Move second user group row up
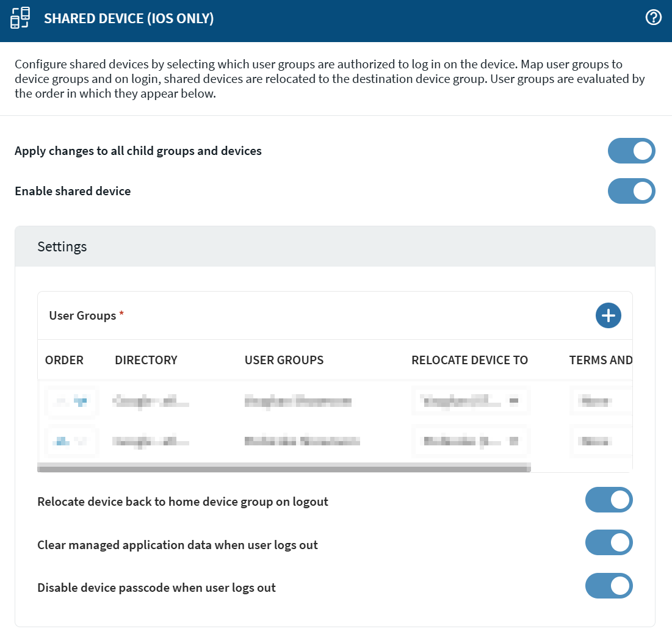Viewport: 672px width, 640px height. 60,440
